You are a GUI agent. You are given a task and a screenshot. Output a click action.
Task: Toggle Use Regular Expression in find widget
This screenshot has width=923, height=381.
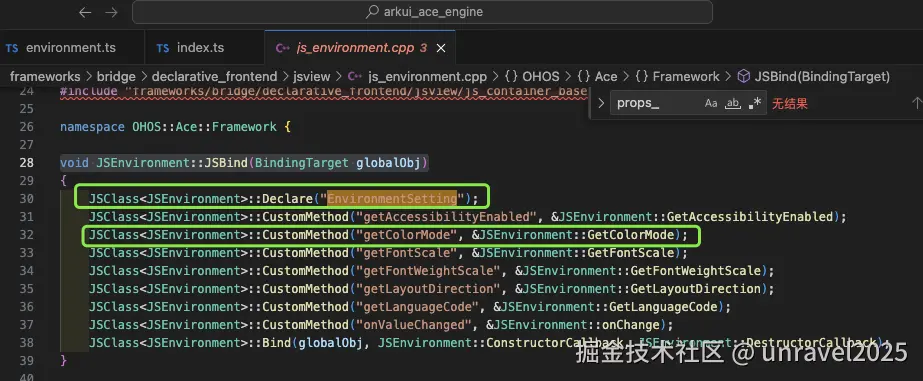click(755, 104)
